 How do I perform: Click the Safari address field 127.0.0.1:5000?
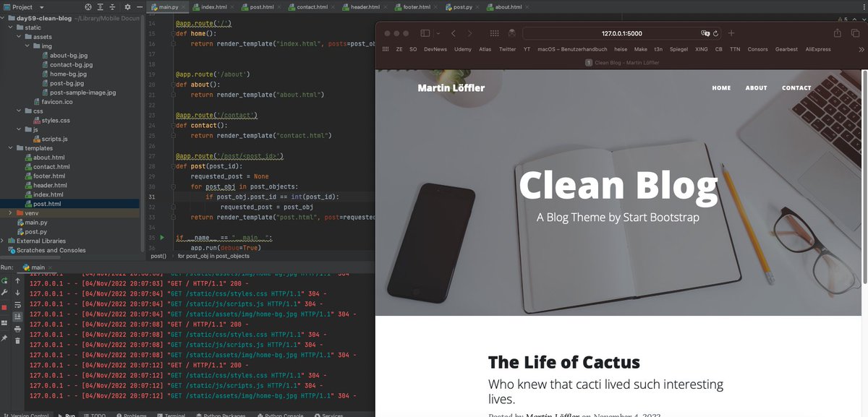(622, 33)
